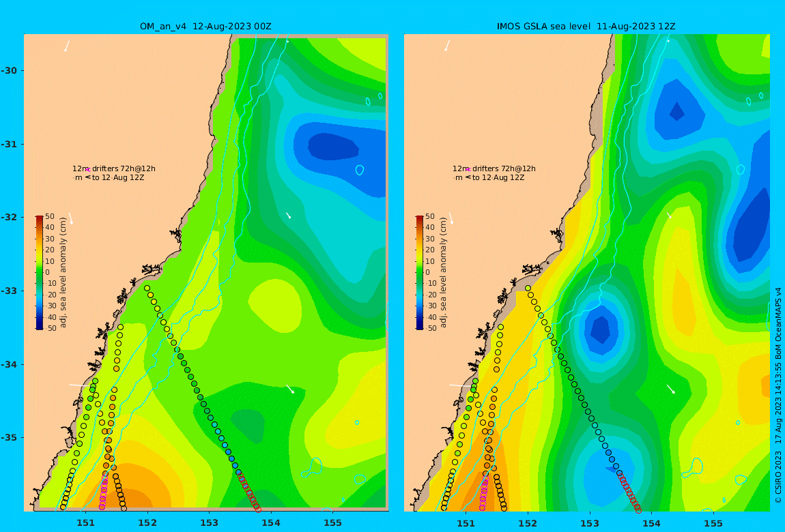Click the IMOS GSLA sea level 11-Aug-2023 12Z title
Screen dimensions: 785x532
point(586,27)
